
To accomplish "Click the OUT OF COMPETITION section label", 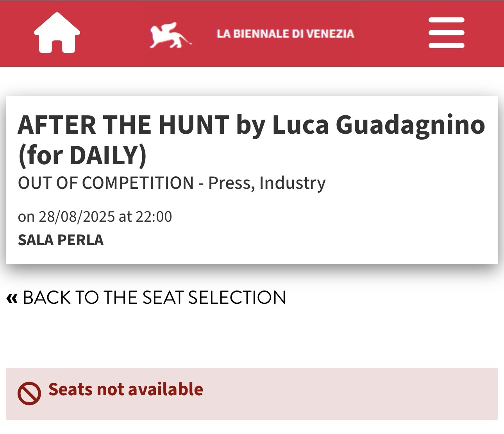I will click(106, 183).
